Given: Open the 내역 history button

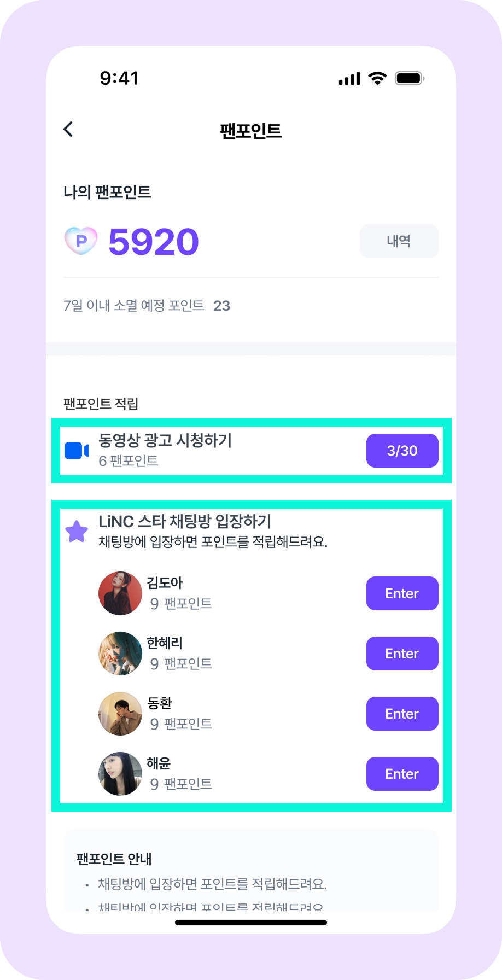Looking at the screenshot, I should click(x=399, y=241).
